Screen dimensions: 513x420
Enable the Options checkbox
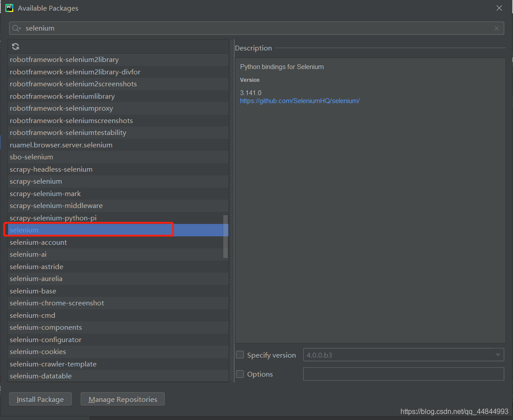click(240, 374)
